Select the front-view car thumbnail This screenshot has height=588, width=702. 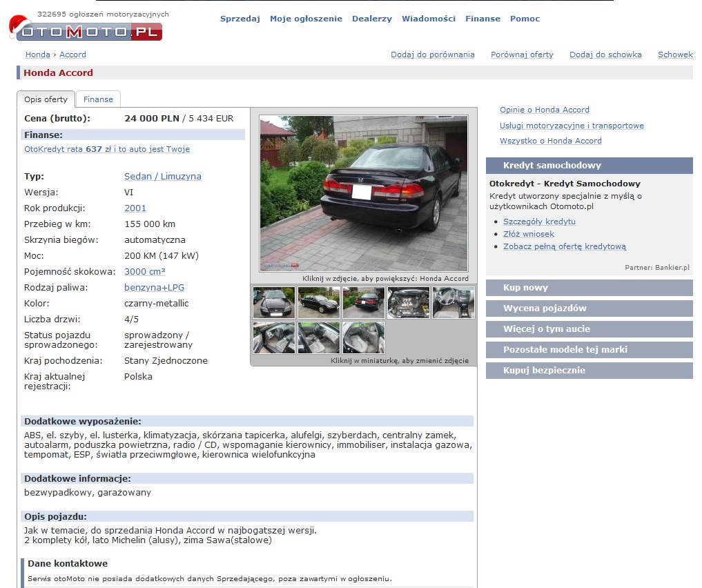pos(274,302)
